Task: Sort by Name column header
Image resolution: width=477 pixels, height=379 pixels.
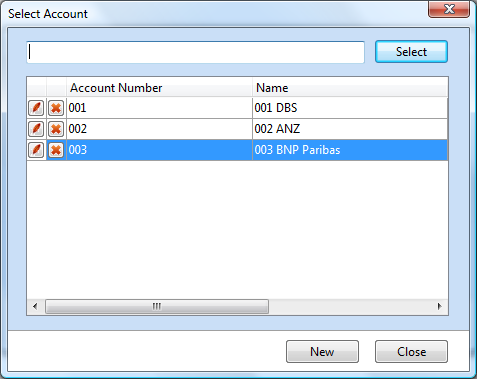Action: tap(350, 88)
